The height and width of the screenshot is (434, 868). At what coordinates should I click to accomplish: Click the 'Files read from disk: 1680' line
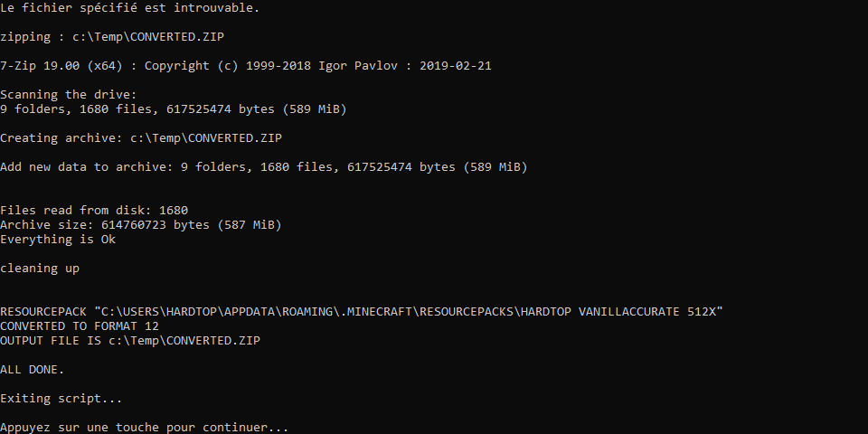point(94,211)
